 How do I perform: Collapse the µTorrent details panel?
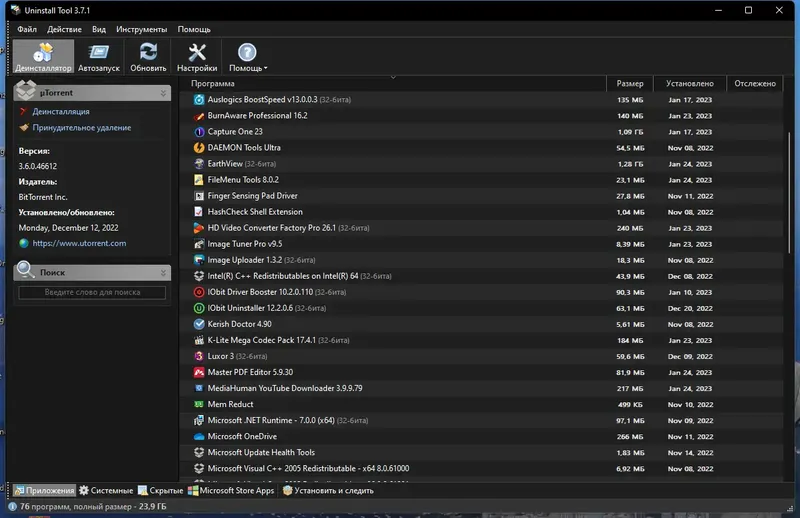pos(163,93)
